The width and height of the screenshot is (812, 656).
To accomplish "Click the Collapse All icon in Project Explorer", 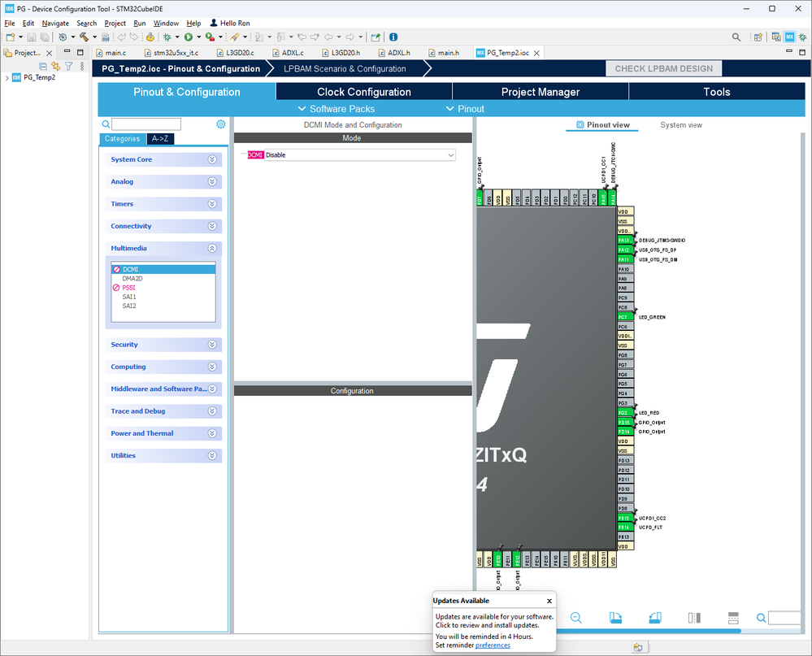I will point(43,67).
